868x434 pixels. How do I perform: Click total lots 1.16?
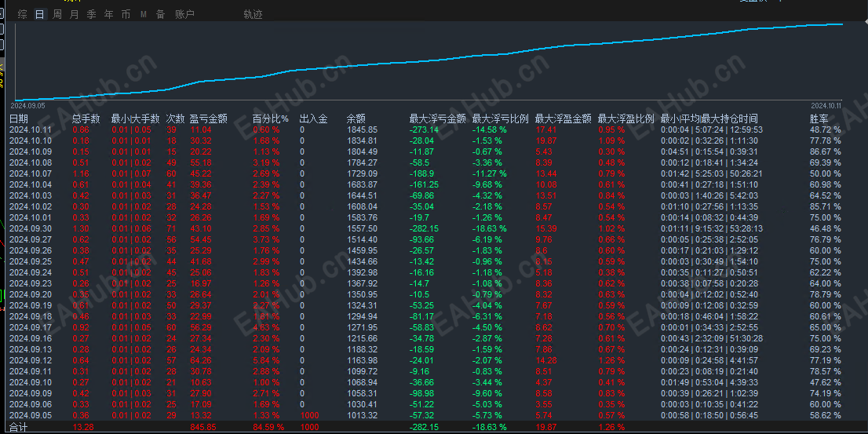point(80,173)
